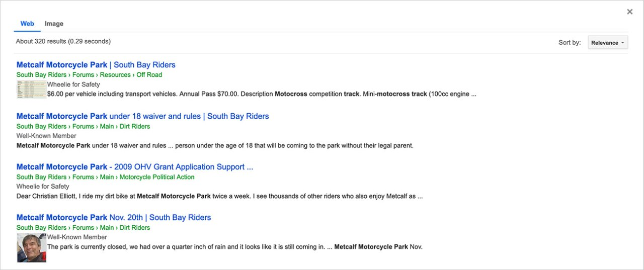Click the About 320 results count text
644x270 pixels.
[63, 41]
